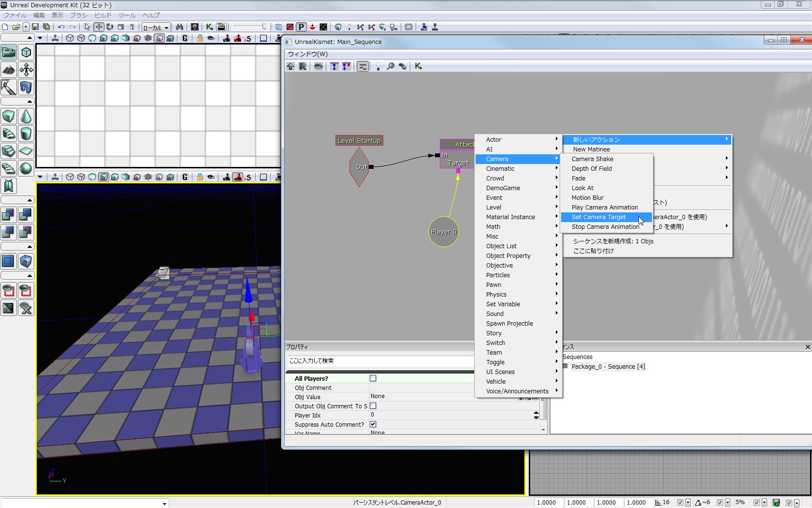
Task: Click the cylinder brush builder icon
Action: (26, 134)
